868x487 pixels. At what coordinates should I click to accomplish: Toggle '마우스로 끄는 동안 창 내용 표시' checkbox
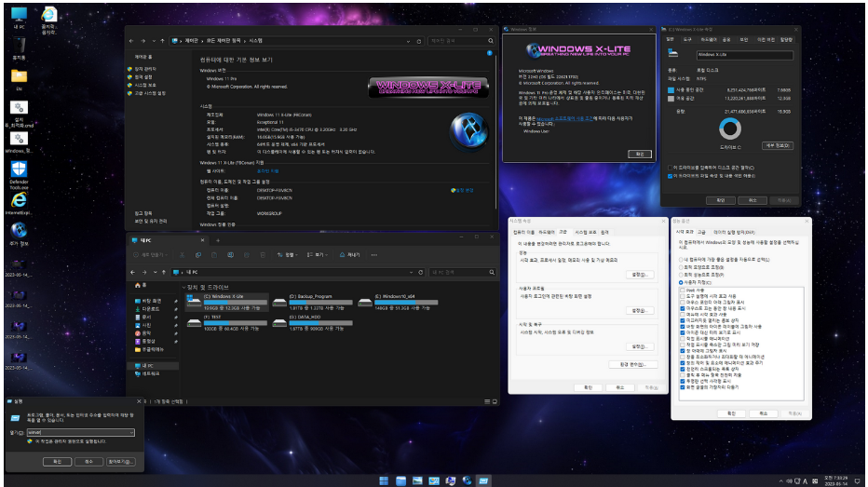tap(683, 308)
